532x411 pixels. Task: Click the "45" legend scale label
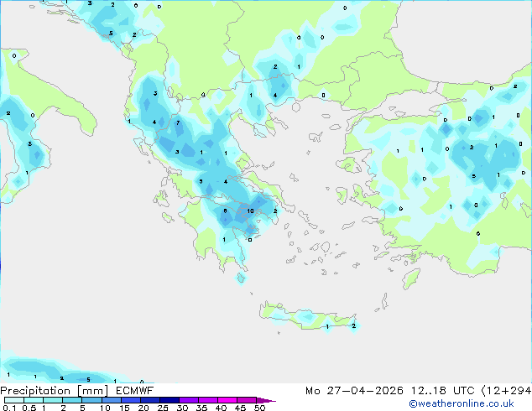click(x=240, y=408)
